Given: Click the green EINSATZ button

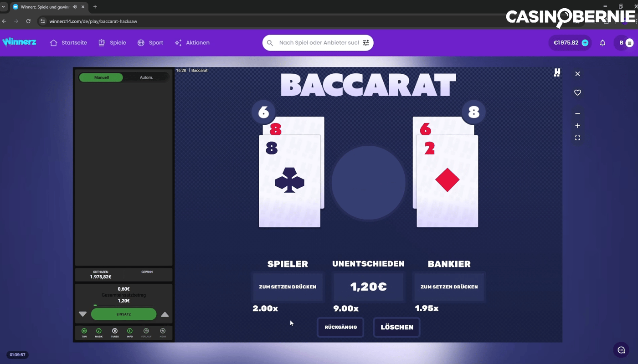Looking at the screenshot, I should (123, 314).
